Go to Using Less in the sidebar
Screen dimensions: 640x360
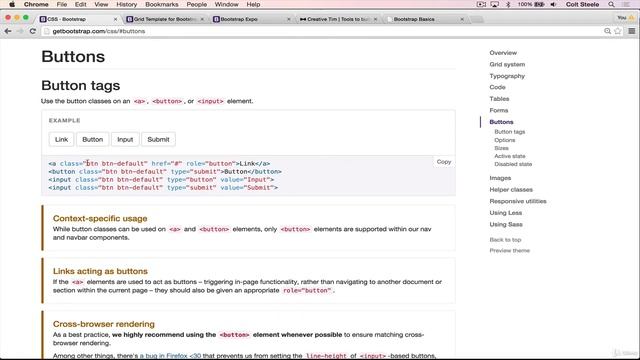tap(506, 213)
